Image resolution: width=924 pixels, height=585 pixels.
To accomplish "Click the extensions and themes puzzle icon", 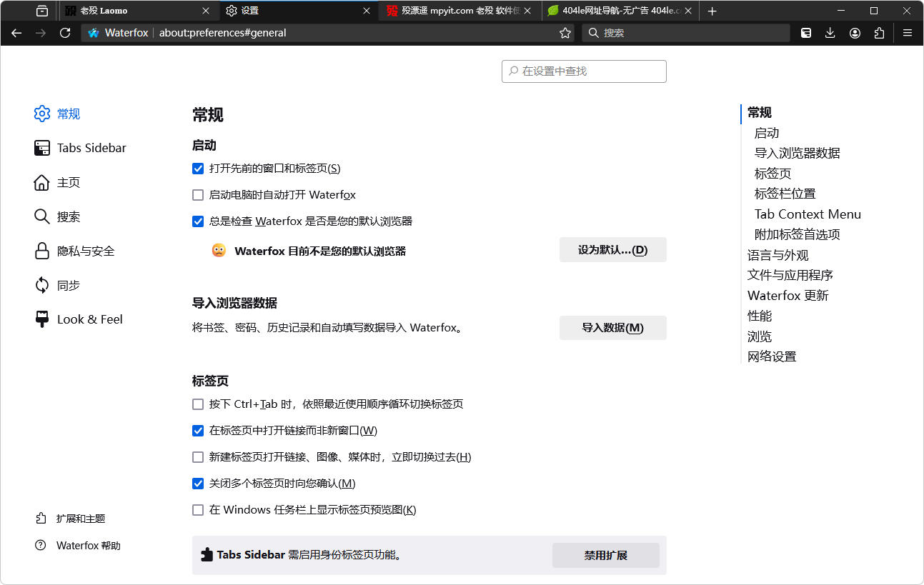I will coord(41,518).
